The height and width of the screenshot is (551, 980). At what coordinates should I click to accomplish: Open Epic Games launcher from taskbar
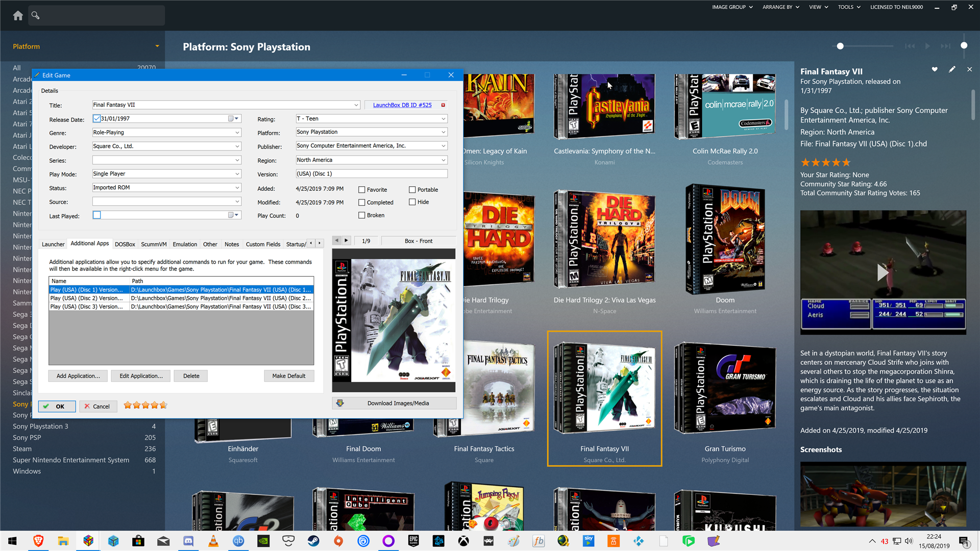coord(413,541)
